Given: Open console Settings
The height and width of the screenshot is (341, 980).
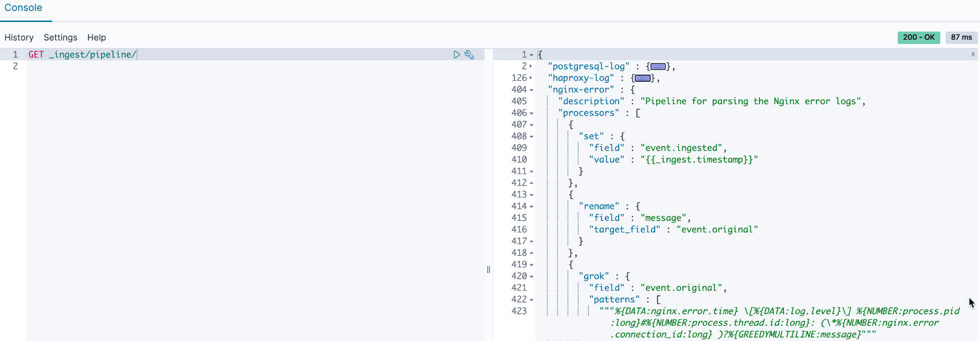Looking at the screenshot, I should (x=60, y=37).
